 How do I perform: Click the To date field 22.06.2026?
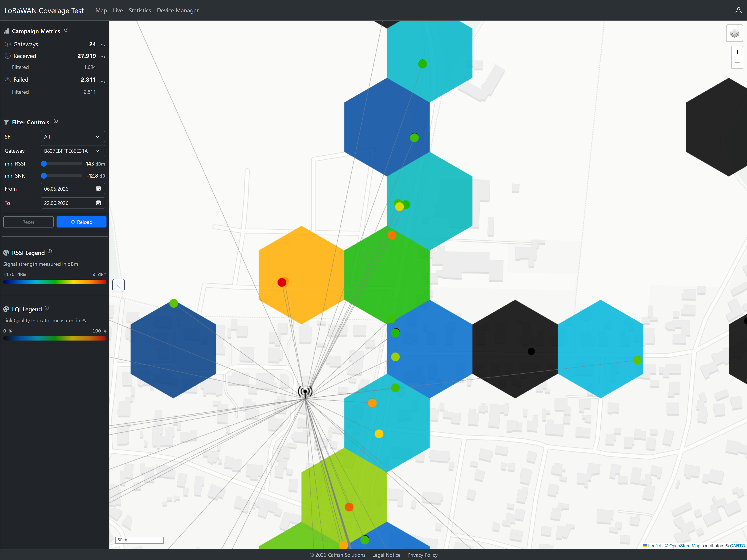(73, 203)
